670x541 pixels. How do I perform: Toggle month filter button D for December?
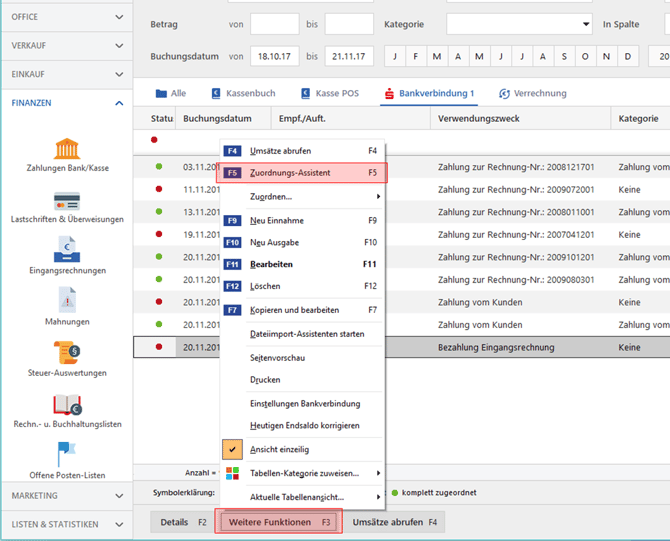[631, 56]
